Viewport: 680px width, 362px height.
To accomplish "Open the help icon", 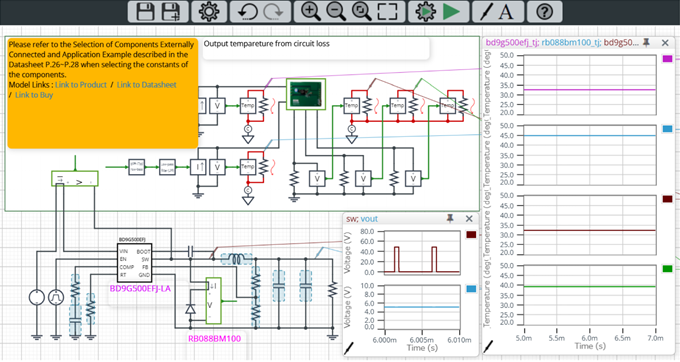I will pyautogui.click(x=544, y=12).
